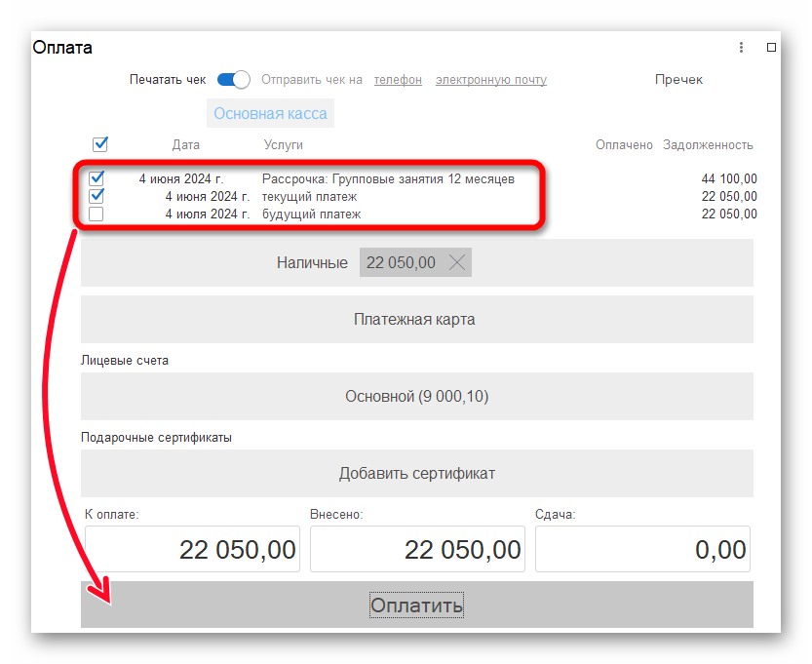The image size is (812, 664).
Task: Check the будущий платеж checkbox
Action: (97, 214)
